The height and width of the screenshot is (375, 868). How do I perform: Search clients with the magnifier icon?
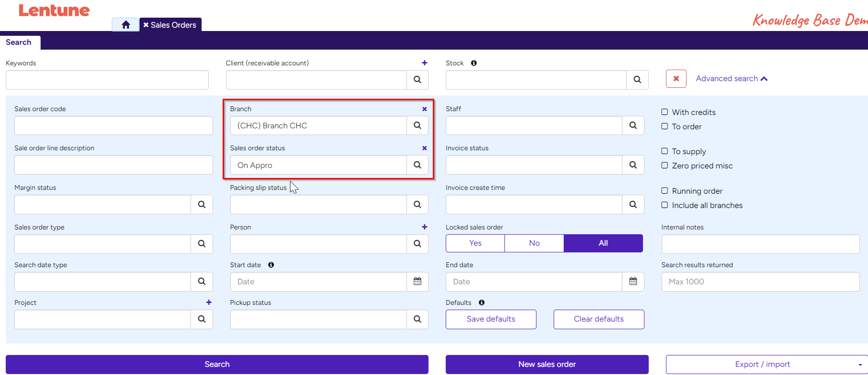[417, 80]
